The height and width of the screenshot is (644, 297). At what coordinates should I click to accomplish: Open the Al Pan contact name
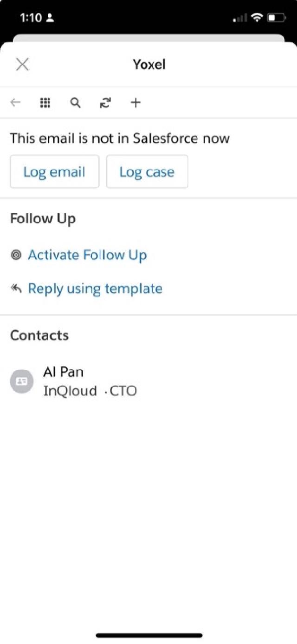(x=63, y=372)
